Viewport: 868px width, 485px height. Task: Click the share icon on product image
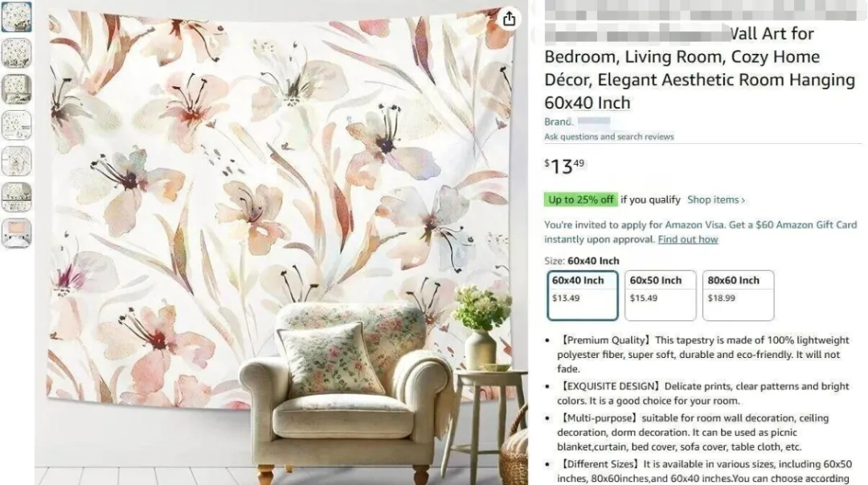(x=509, y=18)
